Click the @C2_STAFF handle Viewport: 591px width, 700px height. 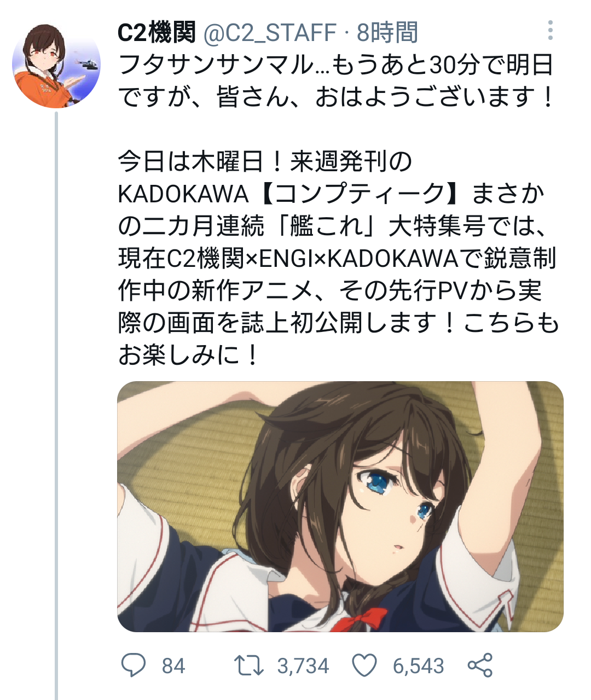click(x=270, y=33)
